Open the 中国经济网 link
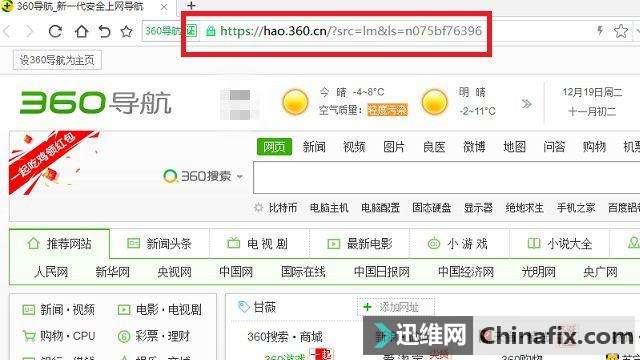 click(466, 271)
